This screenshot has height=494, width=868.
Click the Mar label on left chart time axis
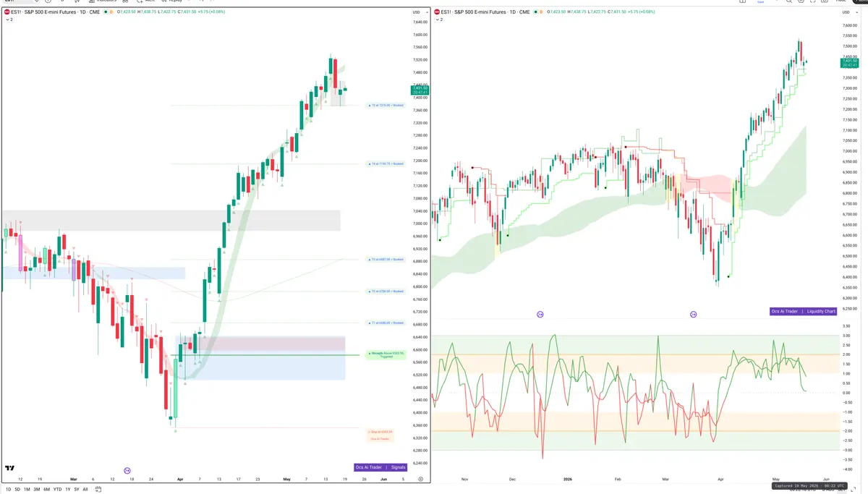click(74, 479)
